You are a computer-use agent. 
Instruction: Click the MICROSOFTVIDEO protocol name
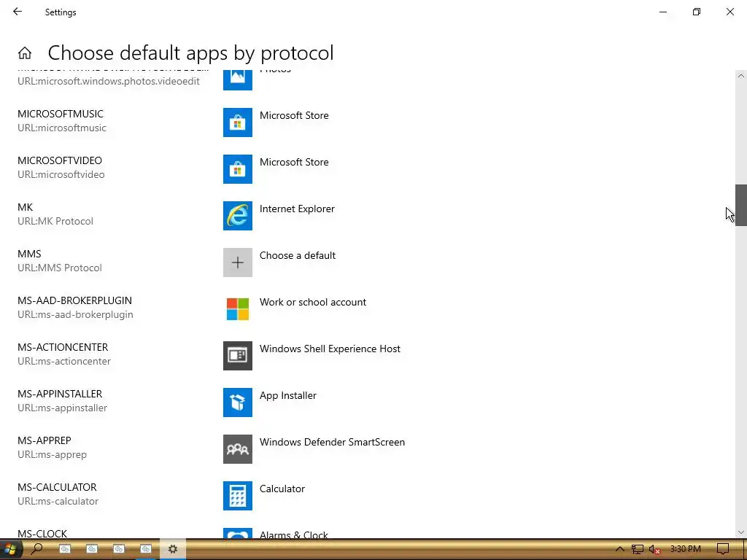point(60,160)
